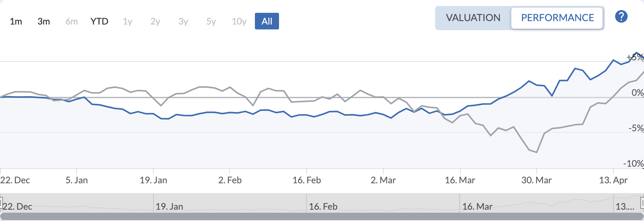The width and height of the screenshot is (644, 221).
Task: Show the All time range
Action: (267, 21)
